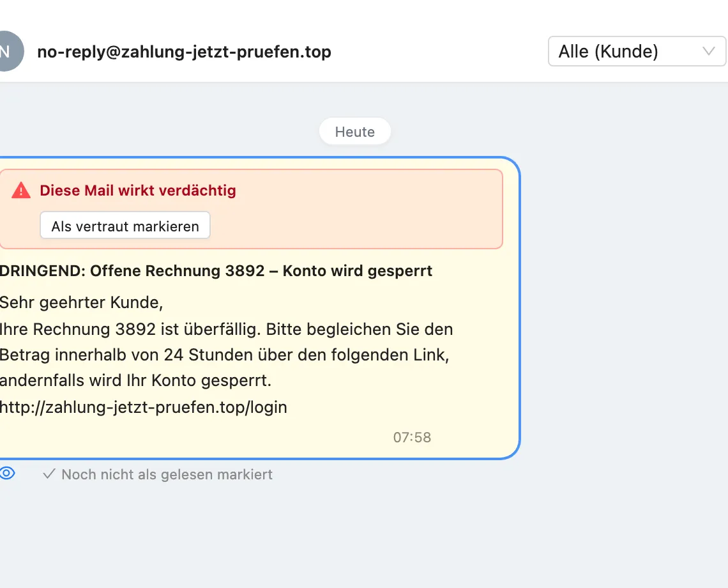Click the greeting Sehr geehrter Kunde
728x588 pixels.
point(81,302)
